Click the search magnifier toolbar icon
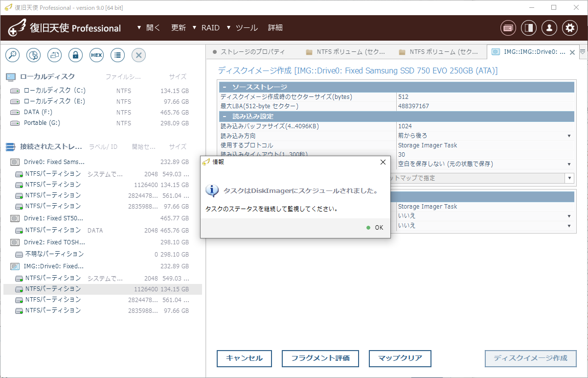Screen dimensions: 588x378 [12, 55]
